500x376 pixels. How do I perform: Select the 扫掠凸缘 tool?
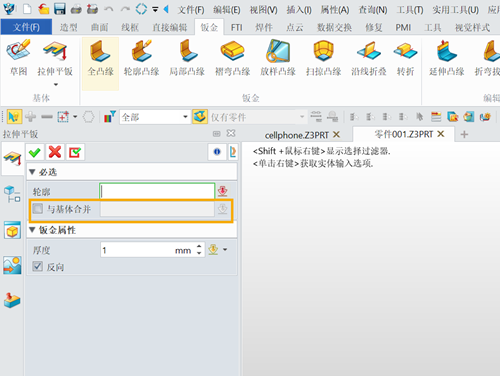(x=323, y=58)
